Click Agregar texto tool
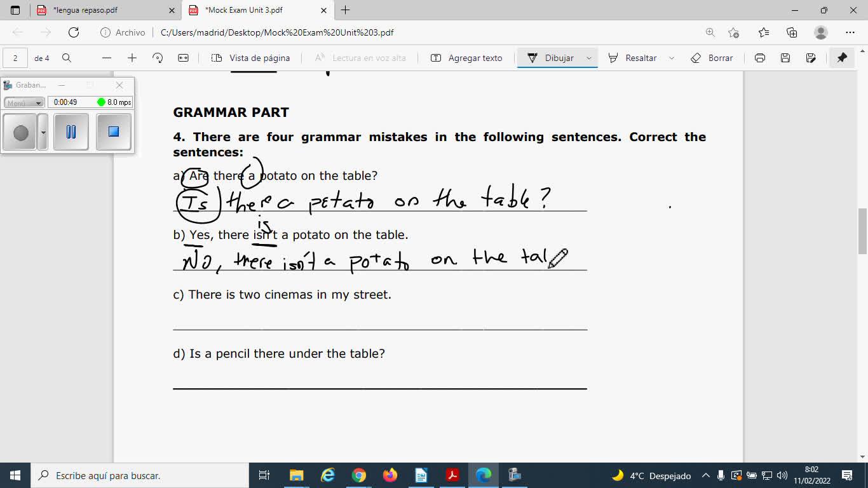The width and height of the screenshot is (868, 488). [466, 58]
